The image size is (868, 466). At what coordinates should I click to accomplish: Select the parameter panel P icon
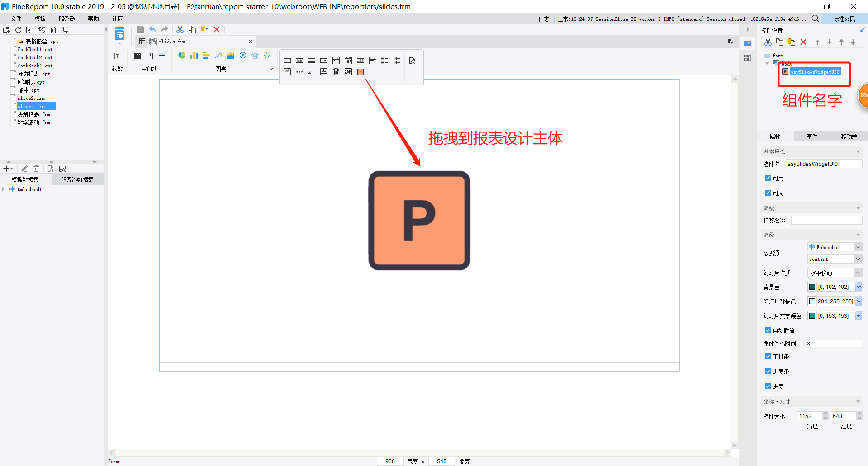[118, 56]
